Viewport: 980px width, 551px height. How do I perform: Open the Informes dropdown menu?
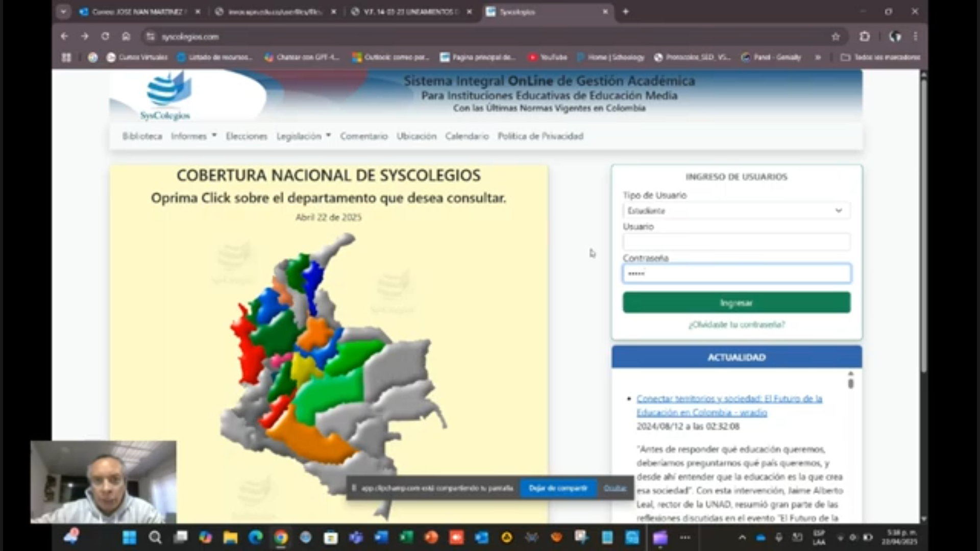[x=194, y=136]
